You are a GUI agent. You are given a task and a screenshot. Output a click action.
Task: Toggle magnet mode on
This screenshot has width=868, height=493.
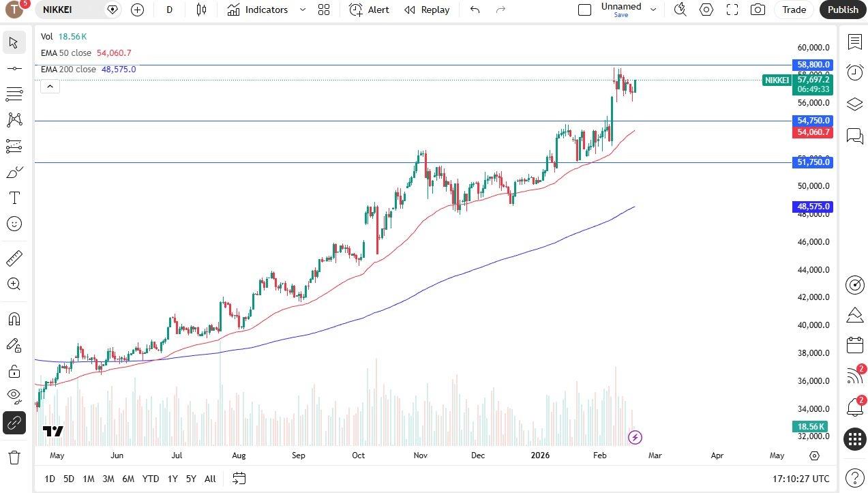(14, 318)
